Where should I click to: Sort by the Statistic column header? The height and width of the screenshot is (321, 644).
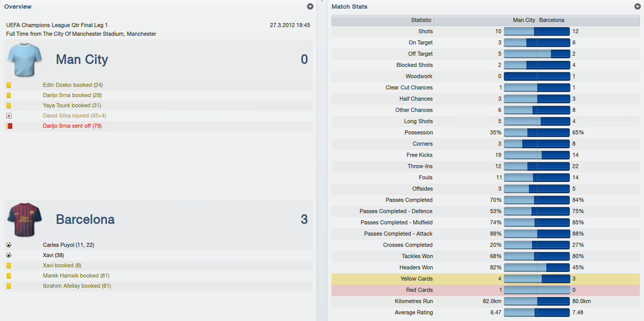coord(383,20)
